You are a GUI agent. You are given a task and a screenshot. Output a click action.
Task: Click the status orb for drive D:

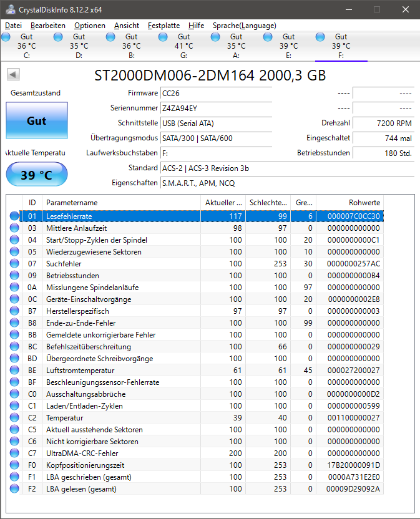[58, 37]
